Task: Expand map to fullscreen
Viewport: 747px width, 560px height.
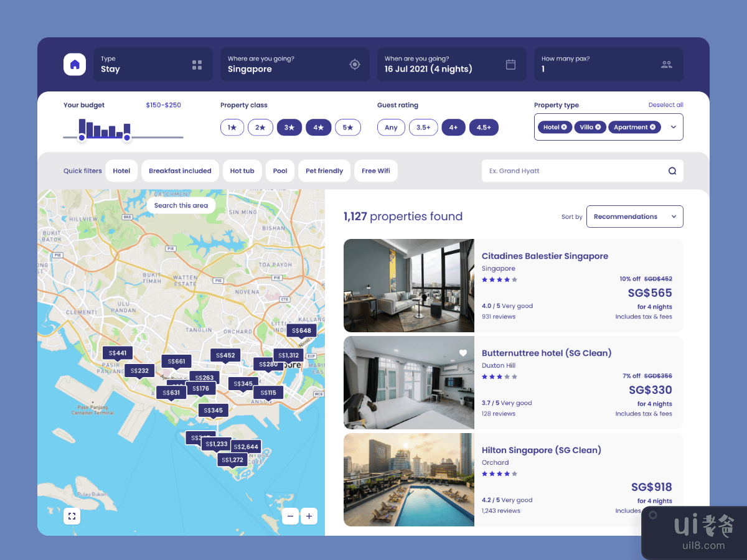Action: pos(72,516)
